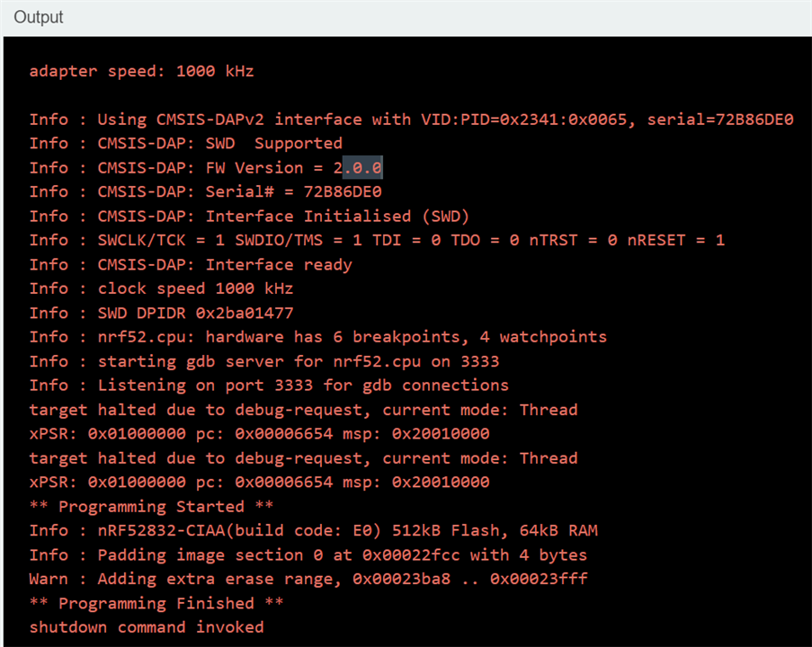Click the 'Listening on port 3333' line
Image resolution: width=812 pixels, height=647 pixels.
269,385
